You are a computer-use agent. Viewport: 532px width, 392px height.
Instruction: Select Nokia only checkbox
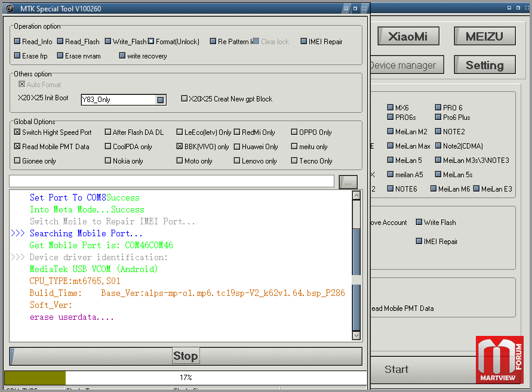point(108,160)
